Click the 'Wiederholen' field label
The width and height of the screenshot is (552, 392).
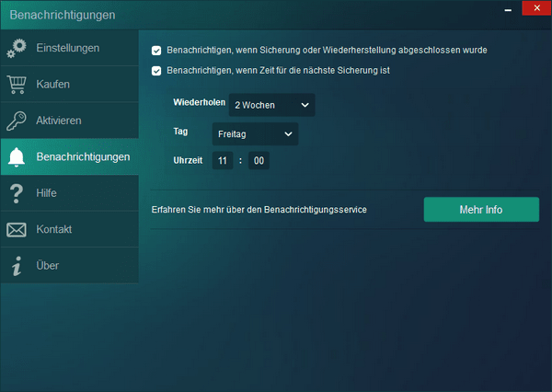[x=200, y=102]
